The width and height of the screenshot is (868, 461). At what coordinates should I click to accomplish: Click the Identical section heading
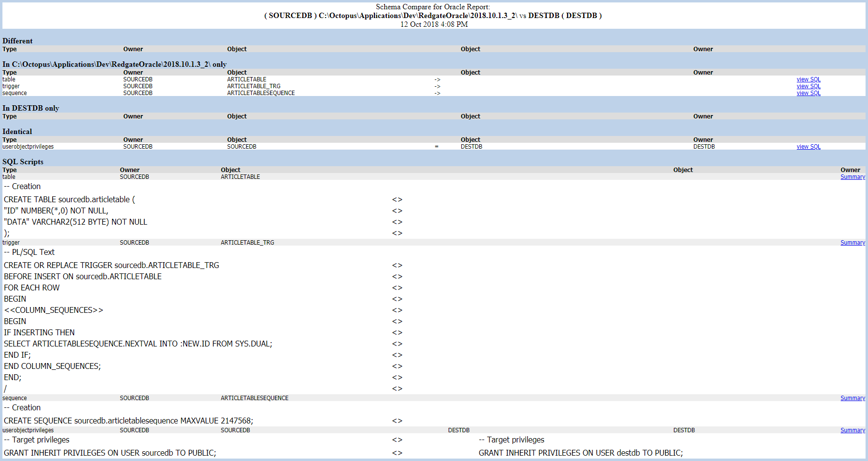coord(17,132)
